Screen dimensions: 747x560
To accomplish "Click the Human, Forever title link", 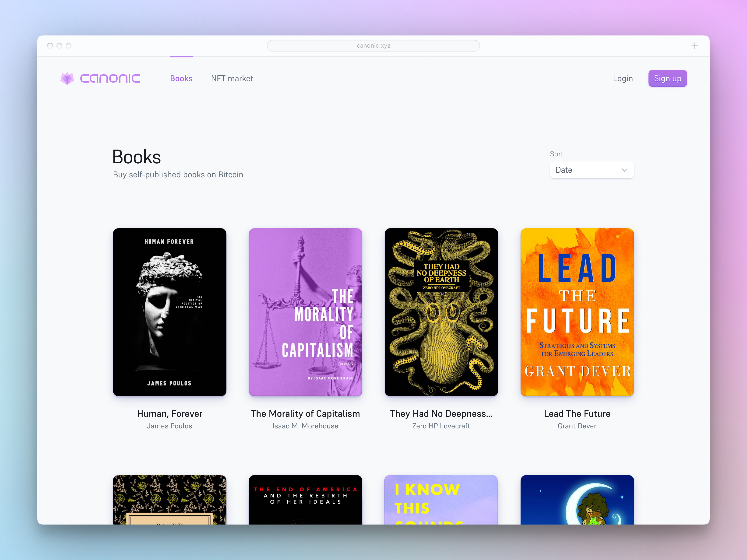I will [169, 414].
